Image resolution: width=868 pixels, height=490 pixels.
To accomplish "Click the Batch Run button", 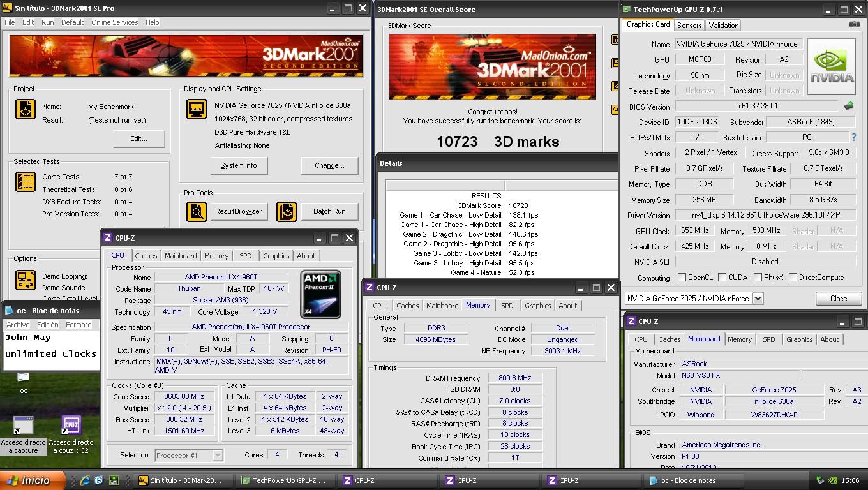I will coord(329,211).
